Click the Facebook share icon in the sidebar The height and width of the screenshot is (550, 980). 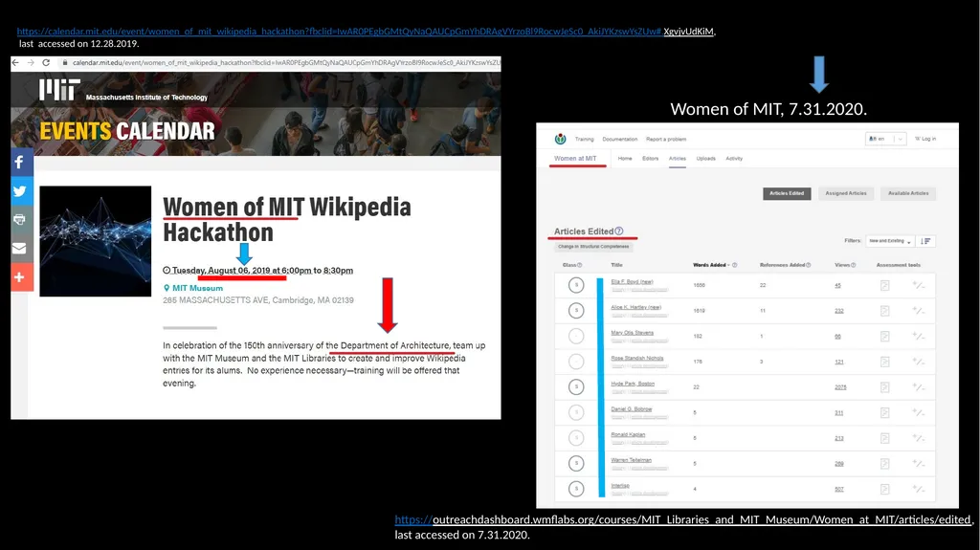coord(20,163)
